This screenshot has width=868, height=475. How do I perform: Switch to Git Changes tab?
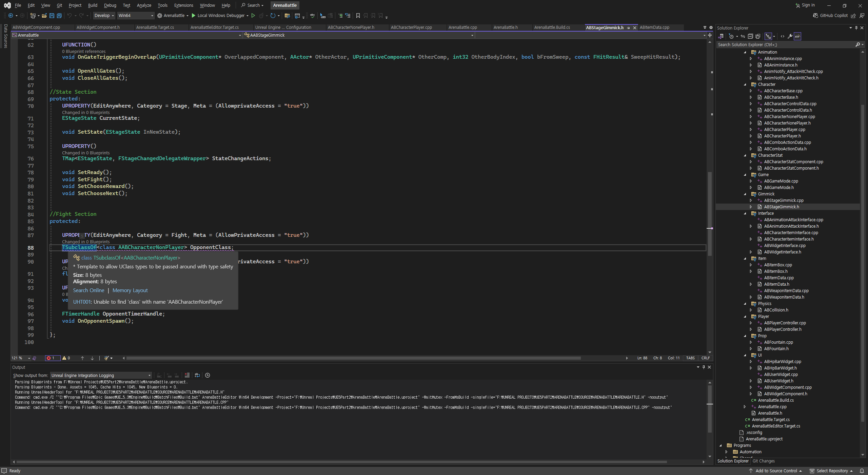point(764,461)
